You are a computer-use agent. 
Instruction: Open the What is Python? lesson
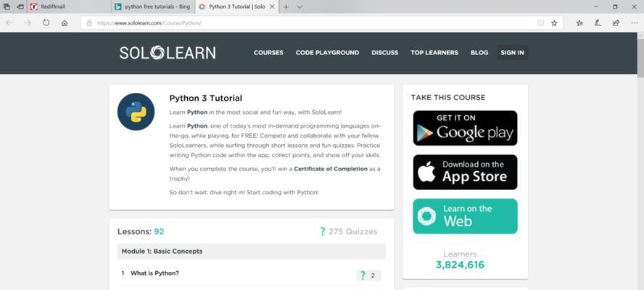[x=155, y=273]
